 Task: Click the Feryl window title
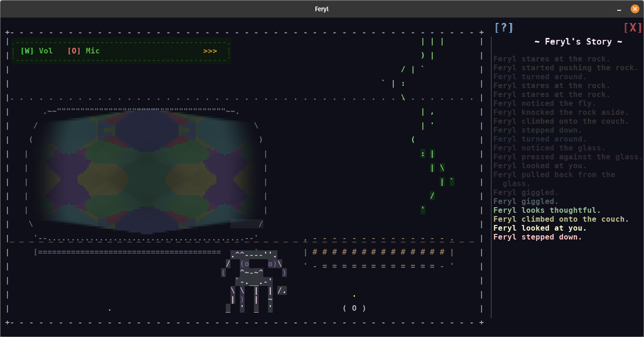(x=322, y=9)
